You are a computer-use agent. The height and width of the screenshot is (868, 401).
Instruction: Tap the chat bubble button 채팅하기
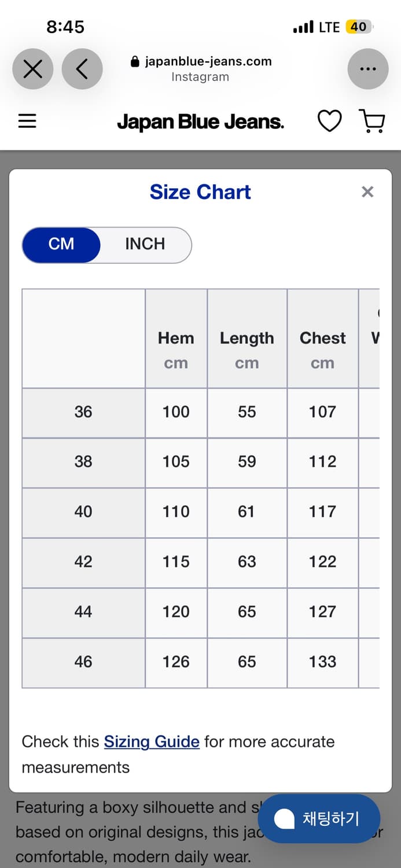pos(319,818)
